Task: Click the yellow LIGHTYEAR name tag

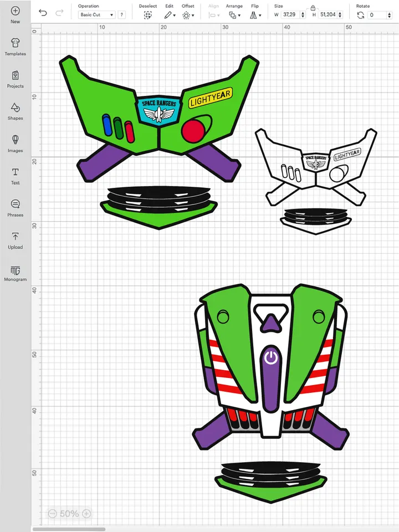Action: [211, 98]
